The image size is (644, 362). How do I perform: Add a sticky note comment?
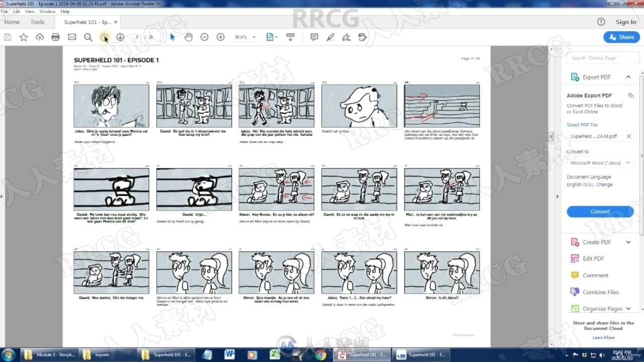(314, 37)
